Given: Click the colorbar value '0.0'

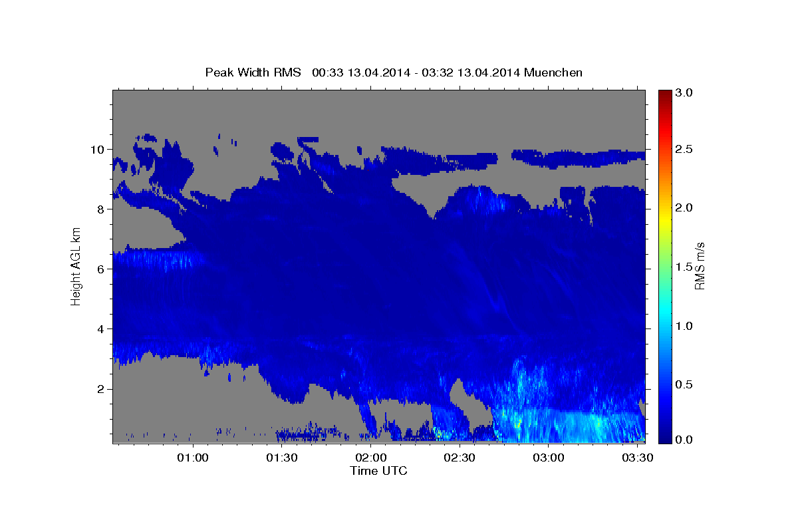Looking at the screenshot, I should click(684, 440).
